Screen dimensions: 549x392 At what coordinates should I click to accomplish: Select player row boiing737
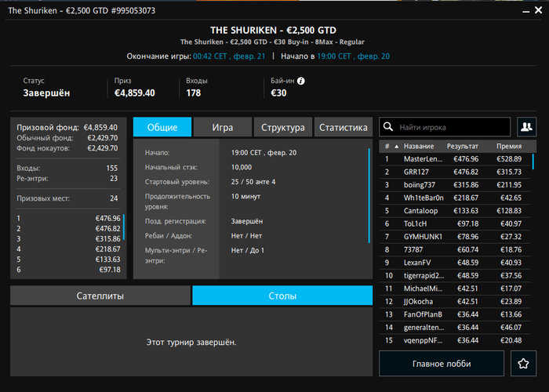(454, 185)
